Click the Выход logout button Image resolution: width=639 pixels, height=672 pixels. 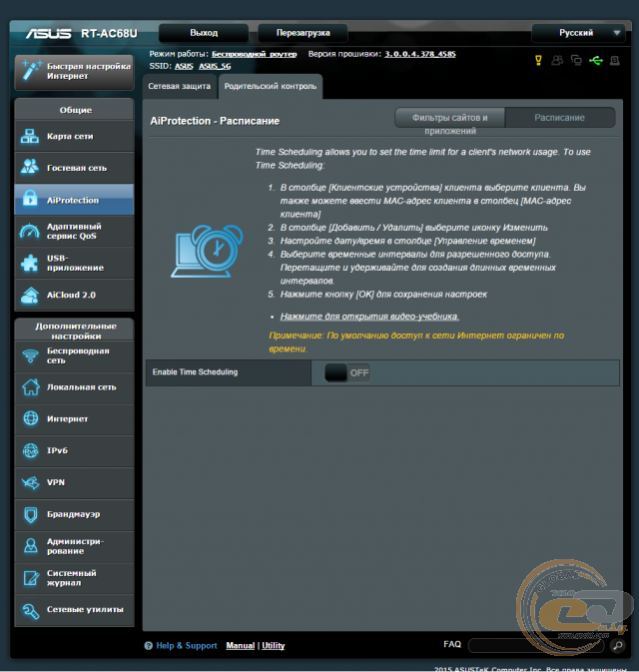click(x=204, y=33)
